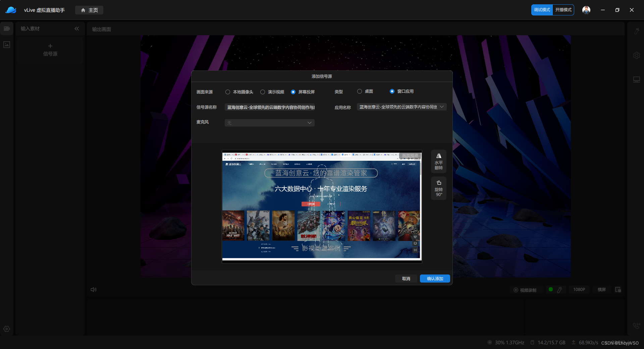Click the 30% 1.37GHz CPU text
Screen dimensions: 644x349
pos(509,342)
